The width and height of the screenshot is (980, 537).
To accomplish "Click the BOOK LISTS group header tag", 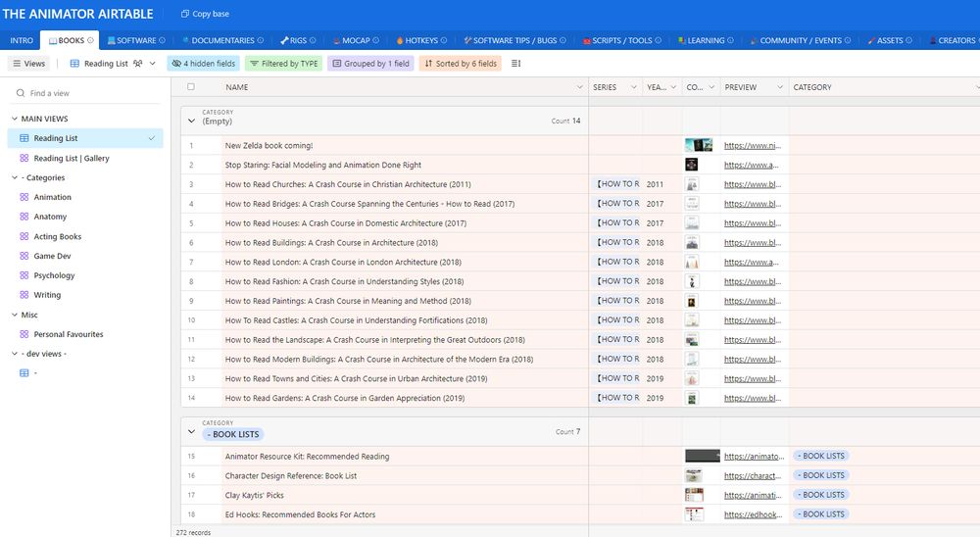I will tap(233, 434).
